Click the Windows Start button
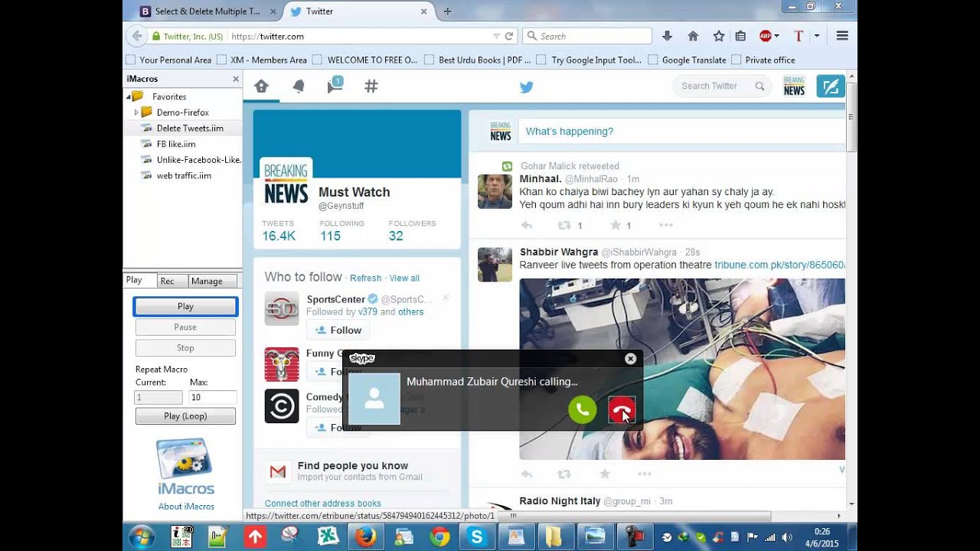 (142, 537)
